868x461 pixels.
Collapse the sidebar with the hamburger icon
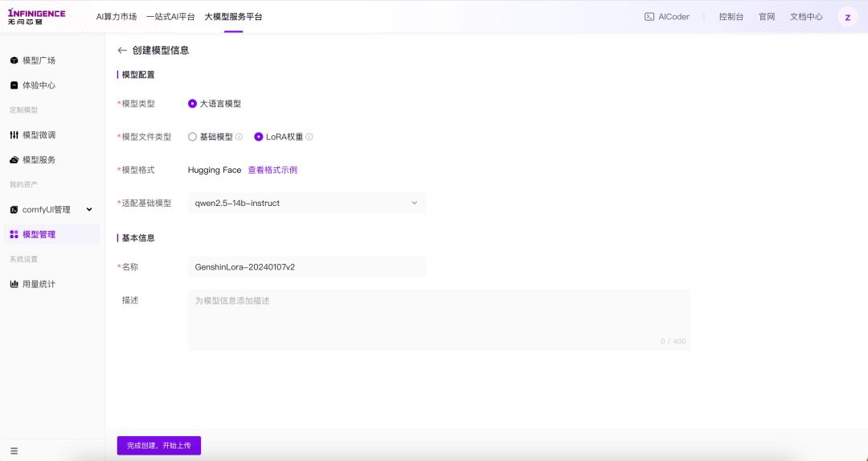(14, 451)
